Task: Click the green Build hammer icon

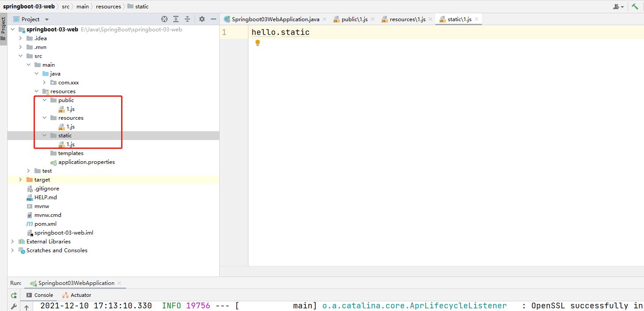Action: [x=635, y=6]
